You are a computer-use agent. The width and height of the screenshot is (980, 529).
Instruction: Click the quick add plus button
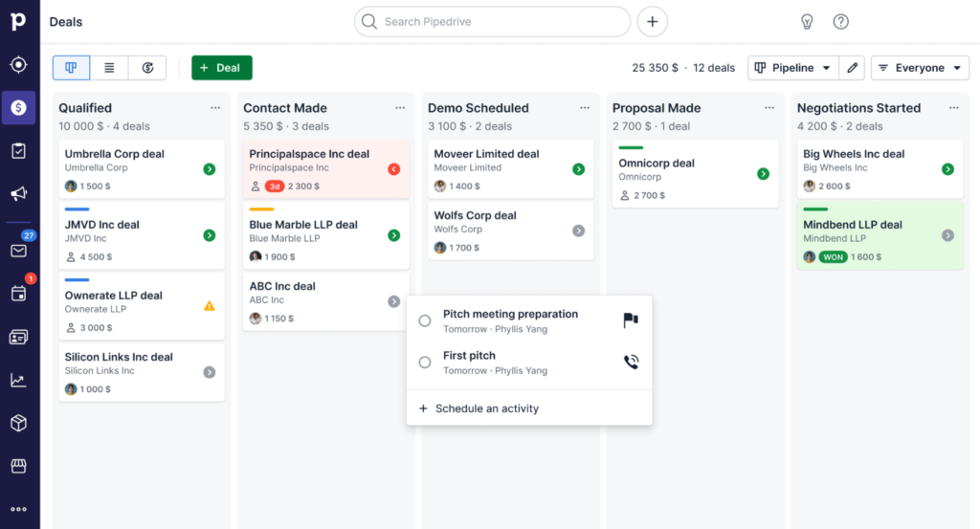(652, 22)
